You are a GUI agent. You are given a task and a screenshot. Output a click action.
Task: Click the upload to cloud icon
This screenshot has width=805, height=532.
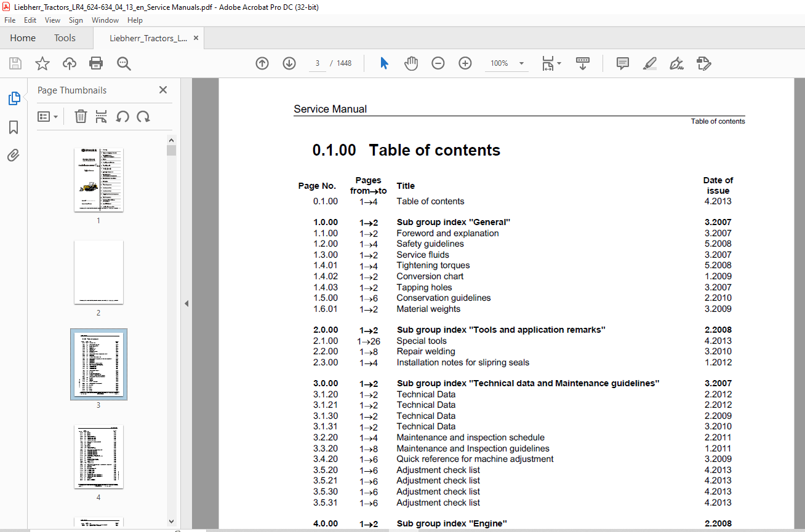70,63
